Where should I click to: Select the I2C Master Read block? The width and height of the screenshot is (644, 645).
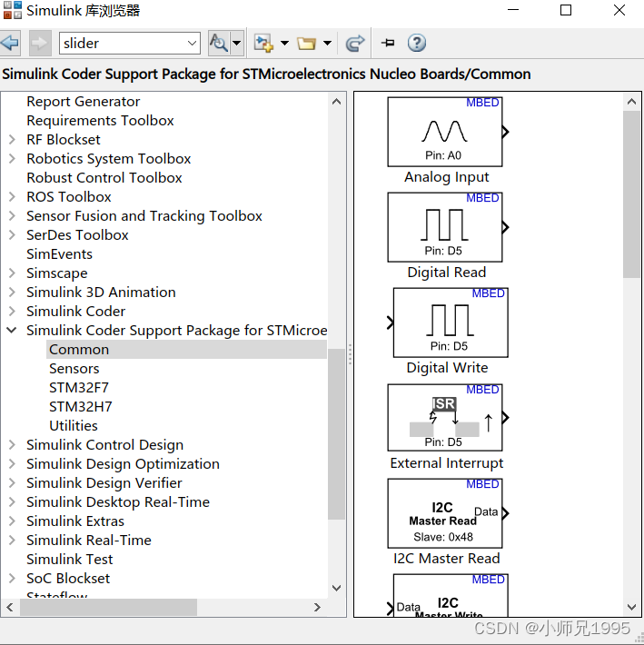pos(445,513)
